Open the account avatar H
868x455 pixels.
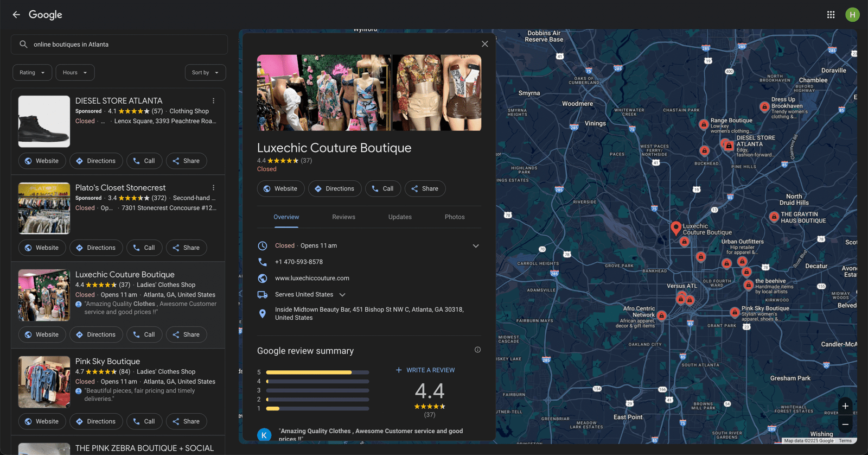(x=852, y=15)
